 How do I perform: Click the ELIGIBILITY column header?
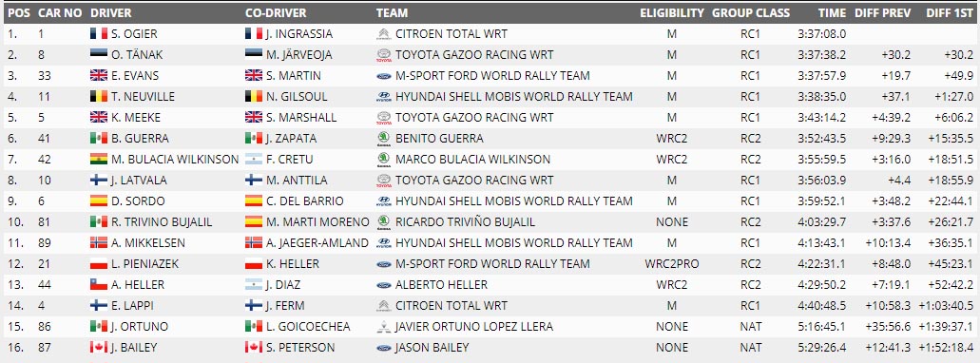tap(672, 12)
